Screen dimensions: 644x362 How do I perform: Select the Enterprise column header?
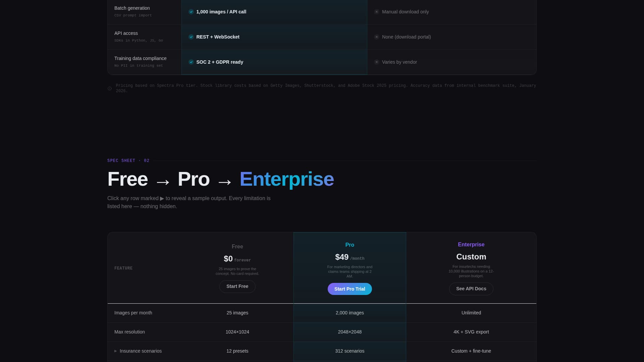(471, 244)
